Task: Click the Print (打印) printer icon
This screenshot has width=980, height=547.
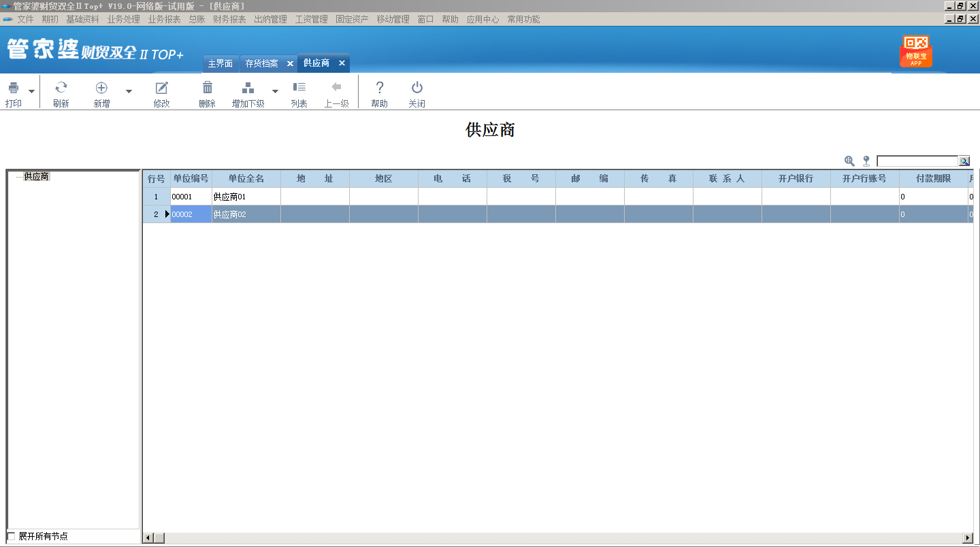Action: [x=14, y=88]
